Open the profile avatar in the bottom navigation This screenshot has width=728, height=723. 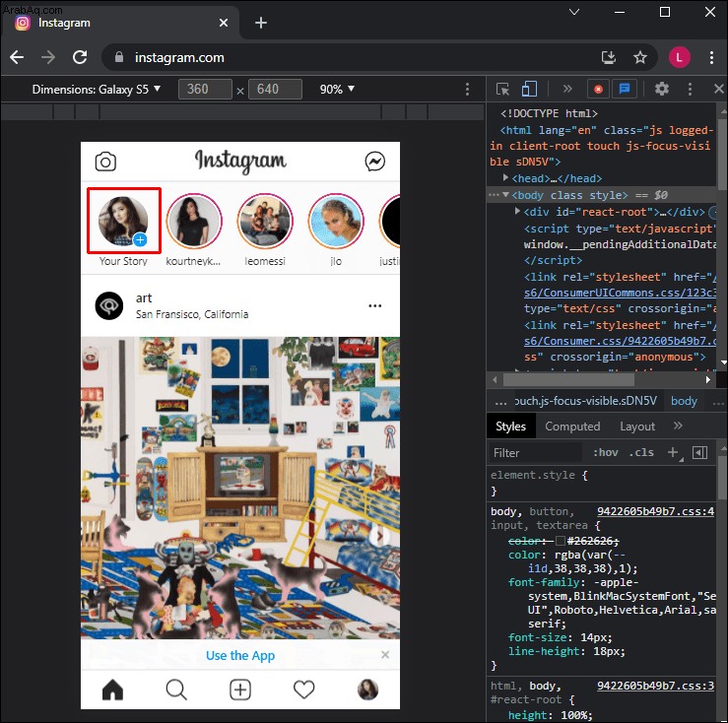[x=367, y=690]
